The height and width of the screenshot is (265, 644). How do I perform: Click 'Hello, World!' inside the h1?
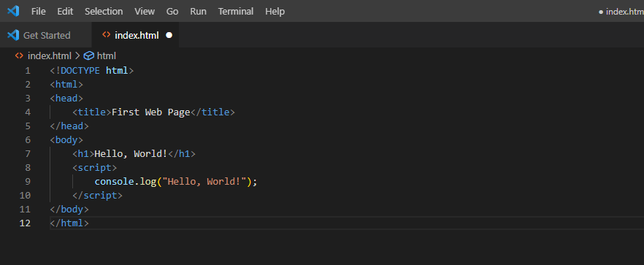click(x=131, y=154)
